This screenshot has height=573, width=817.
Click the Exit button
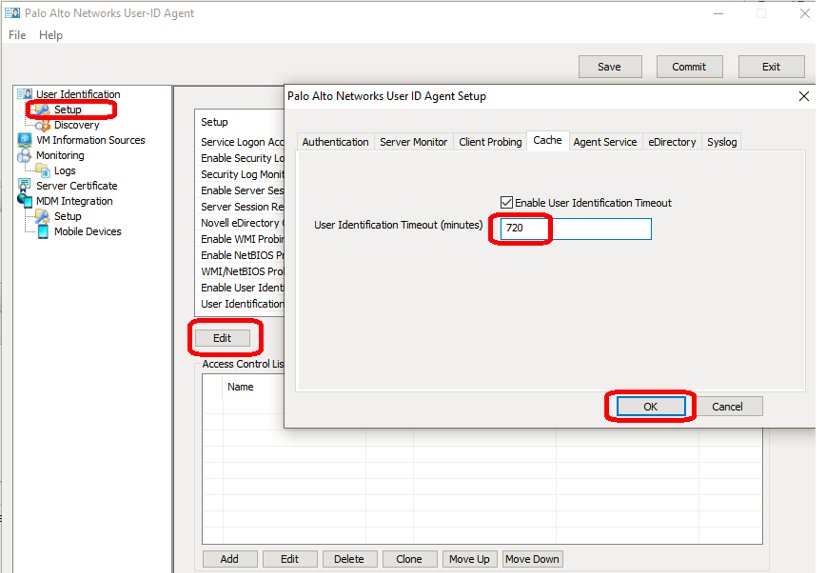(771, 67)
